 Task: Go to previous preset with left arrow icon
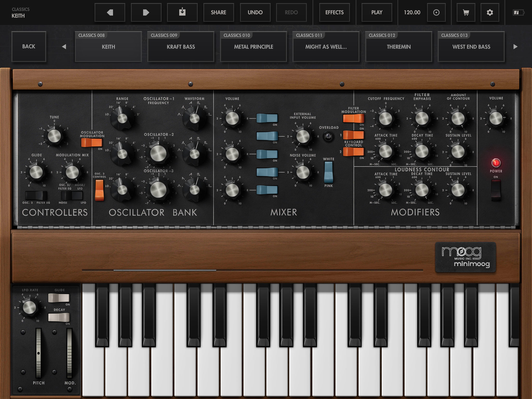click(x=110, y=12)
